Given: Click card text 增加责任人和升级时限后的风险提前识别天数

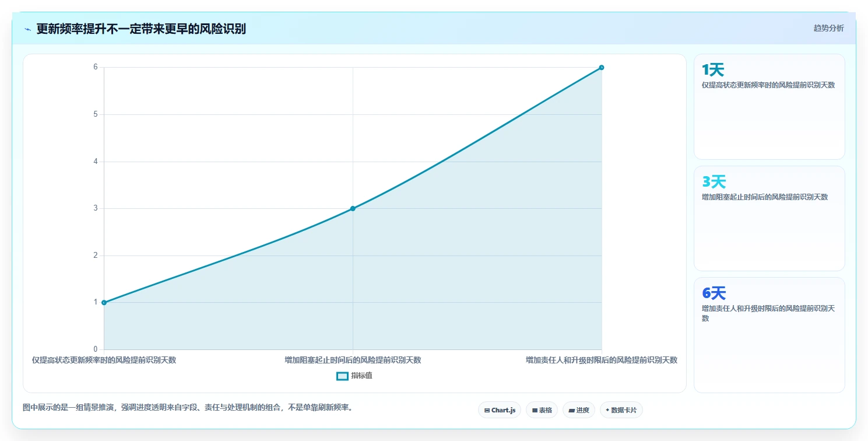Looking at the screenshot, I should [768, 313].
